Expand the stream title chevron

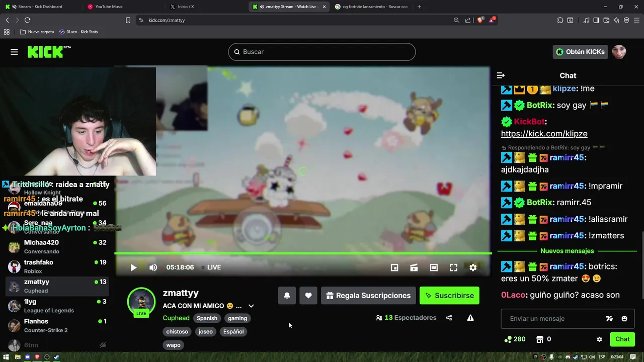click(251, 306)
